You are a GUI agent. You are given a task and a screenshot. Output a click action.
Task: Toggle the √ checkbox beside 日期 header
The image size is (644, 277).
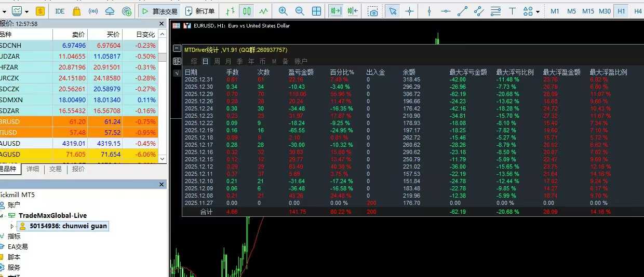click(177, 73)
